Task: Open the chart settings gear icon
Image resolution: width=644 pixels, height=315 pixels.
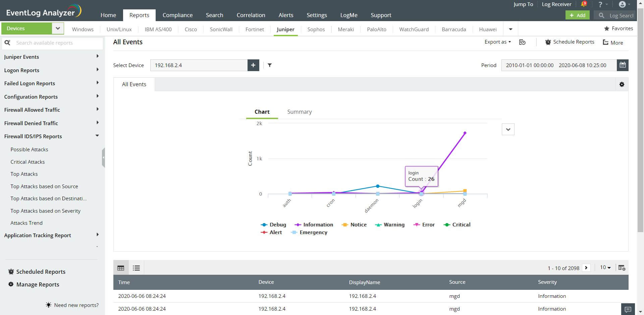Action: pyautogui.click(x=622, y=85)
